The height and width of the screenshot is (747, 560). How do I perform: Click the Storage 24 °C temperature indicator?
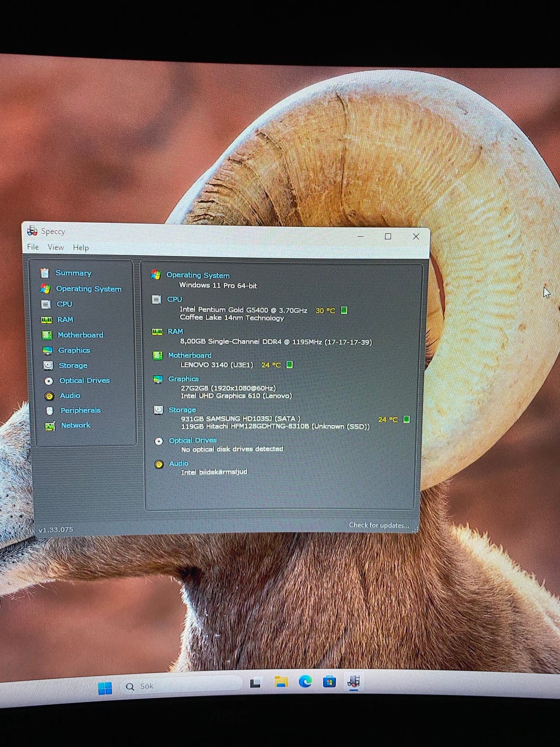pos(394,420)
